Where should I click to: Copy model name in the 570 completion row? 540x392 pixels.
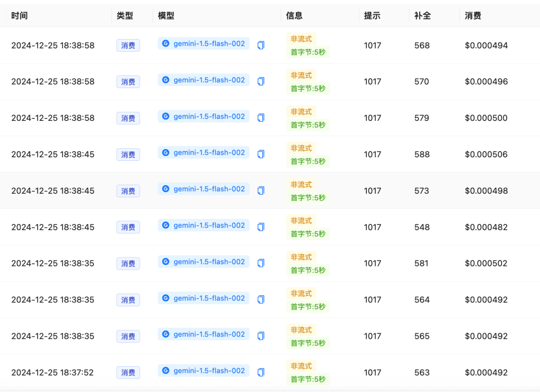(x=261, y=81)
